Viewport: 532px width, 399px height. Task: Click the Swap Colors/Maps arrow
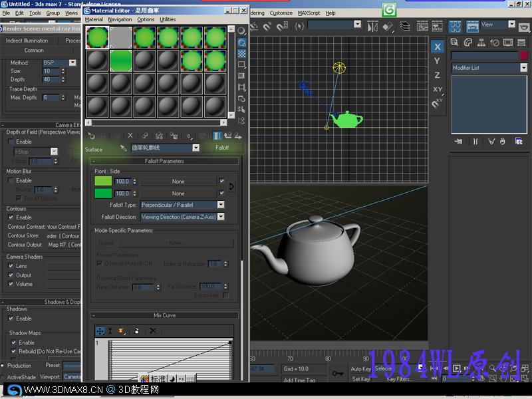[231, 187]
